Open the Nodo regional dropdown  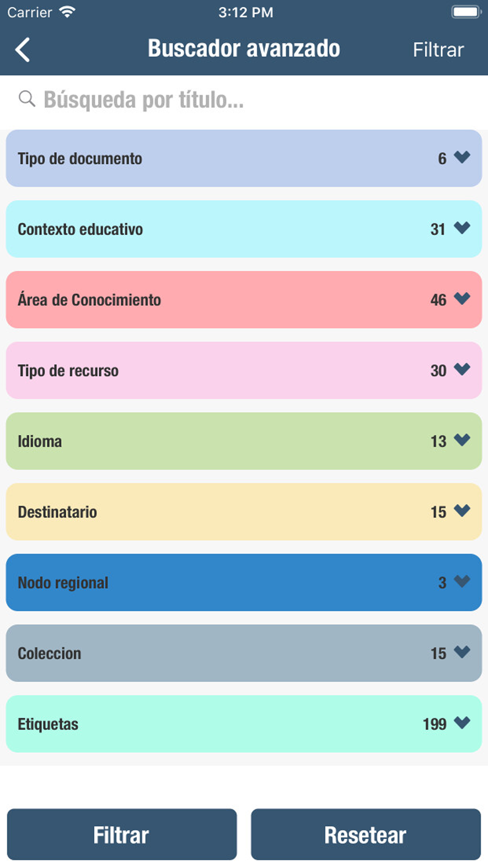pyautogui.click(x=244, y=582)
